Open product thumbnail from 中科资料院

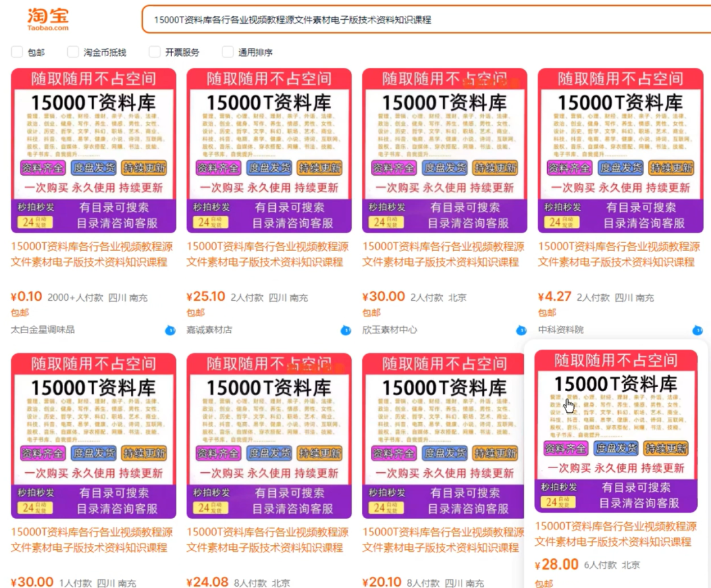[x=620, y=151]
